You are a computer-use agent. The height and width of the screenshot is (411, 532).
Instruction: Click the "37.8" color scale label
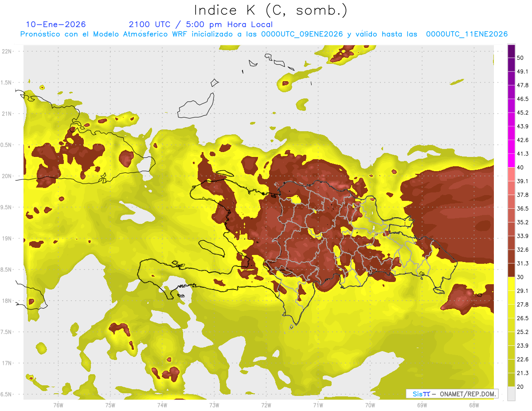click(523, 195)
